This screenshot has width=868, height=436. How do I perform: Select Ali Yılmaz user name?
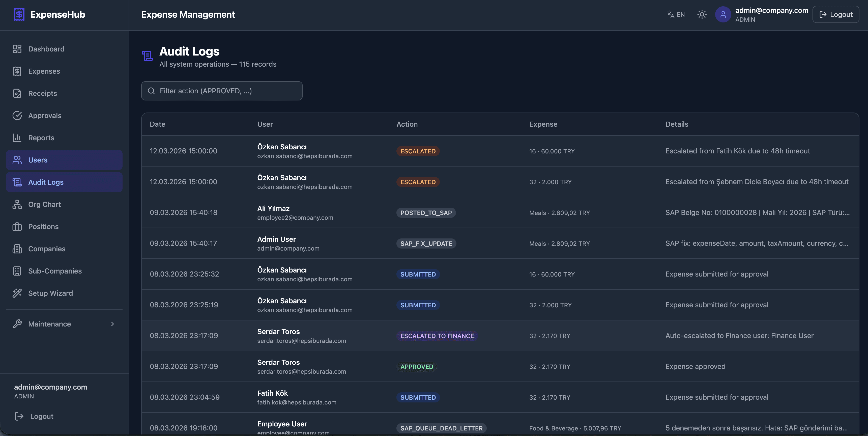(273, 208)
